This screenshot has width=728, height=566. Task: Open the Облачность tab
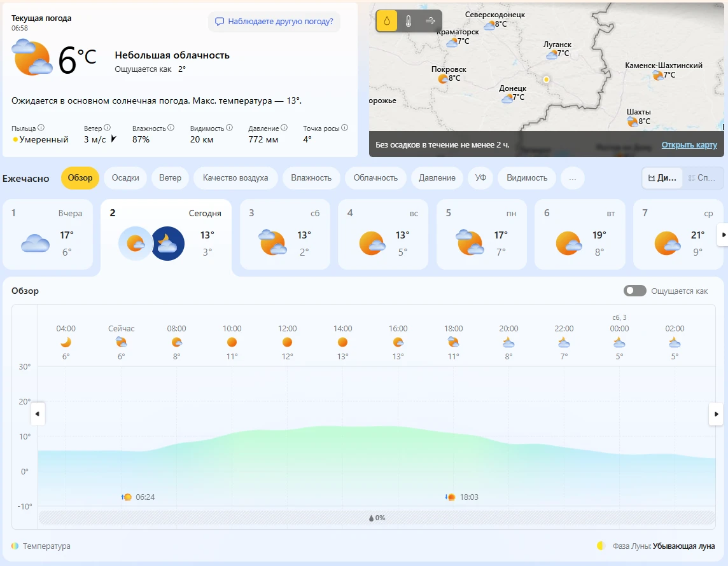[x=375, y=178]
